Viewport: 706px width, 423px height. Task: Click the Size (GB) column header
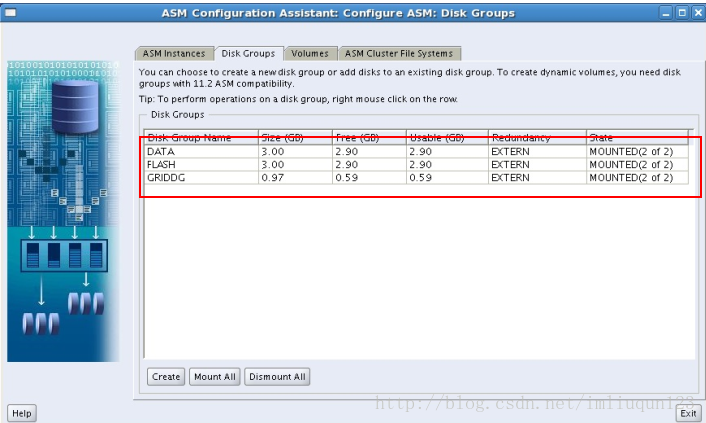pos(296,137)
